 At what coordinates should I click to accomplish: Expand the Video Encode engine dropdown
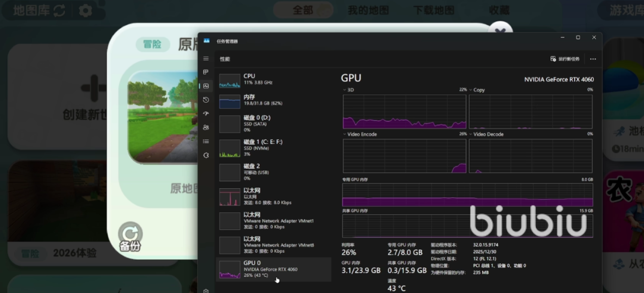[345, 134]
